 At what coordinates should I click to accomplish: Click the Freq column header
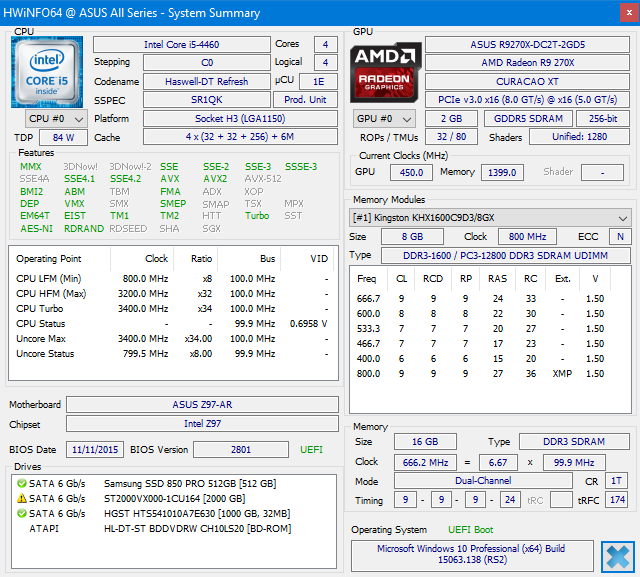(369, 279)
